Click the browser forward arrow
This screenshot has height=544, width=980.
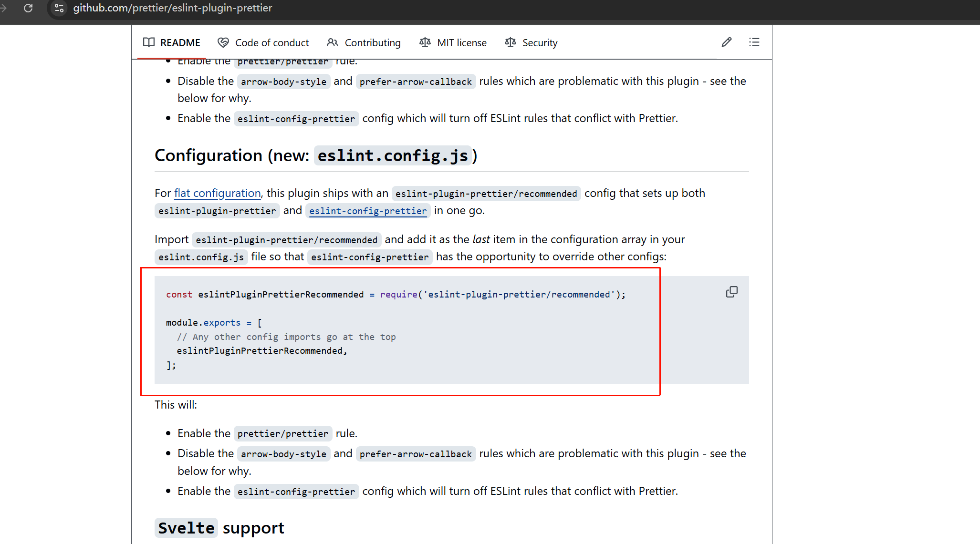tap(4, 8)
